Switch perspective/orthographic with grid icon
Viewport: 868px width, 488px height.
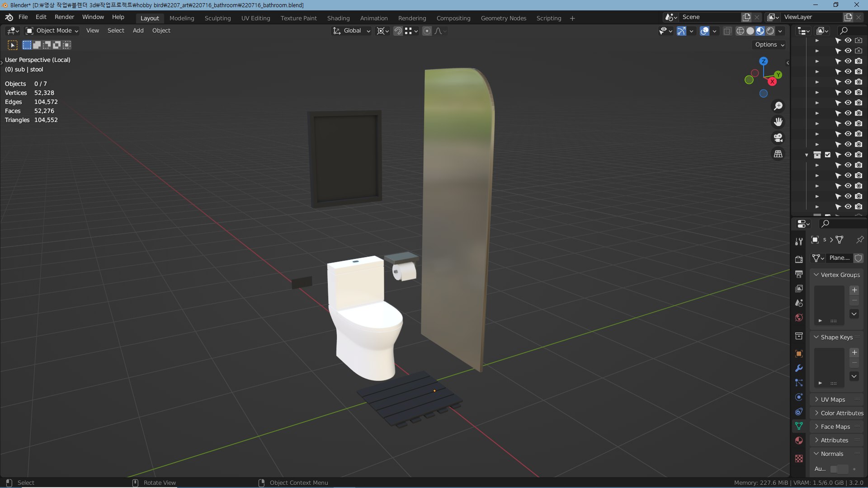[778, 154]
